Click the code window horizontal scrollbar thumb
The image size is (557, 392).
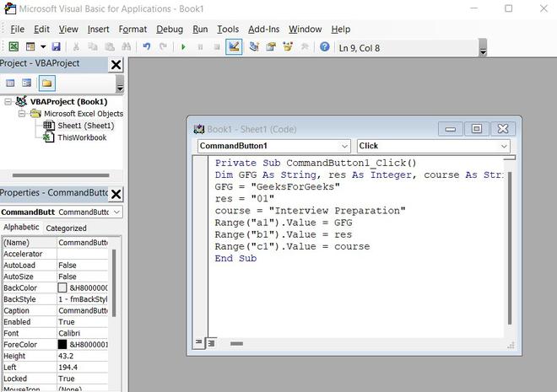click(236, 343)
